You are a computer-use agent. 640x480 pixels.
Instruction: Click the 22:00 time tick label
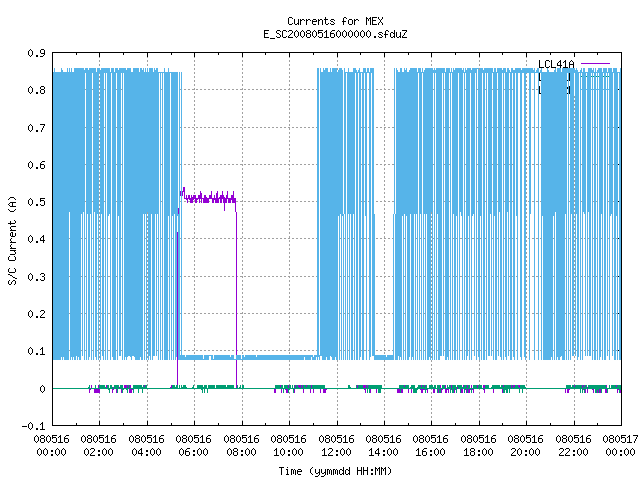pyautogui.click(x=573, y=452)
